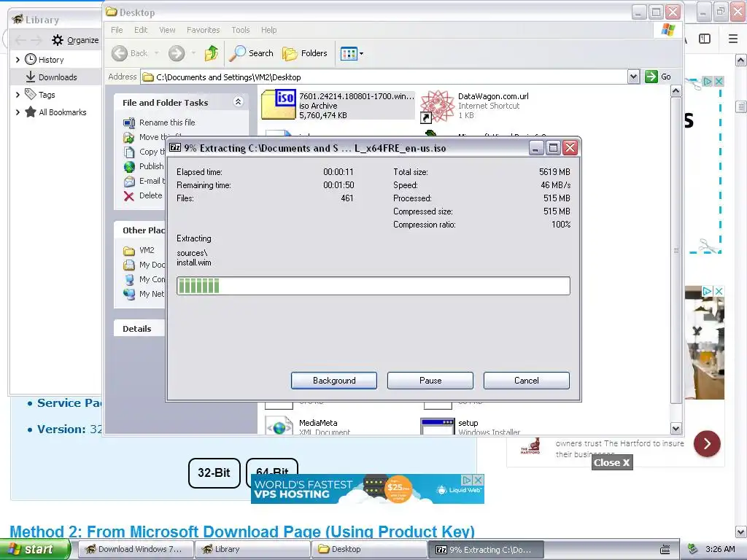Click the History clock icon in Library

31,59
